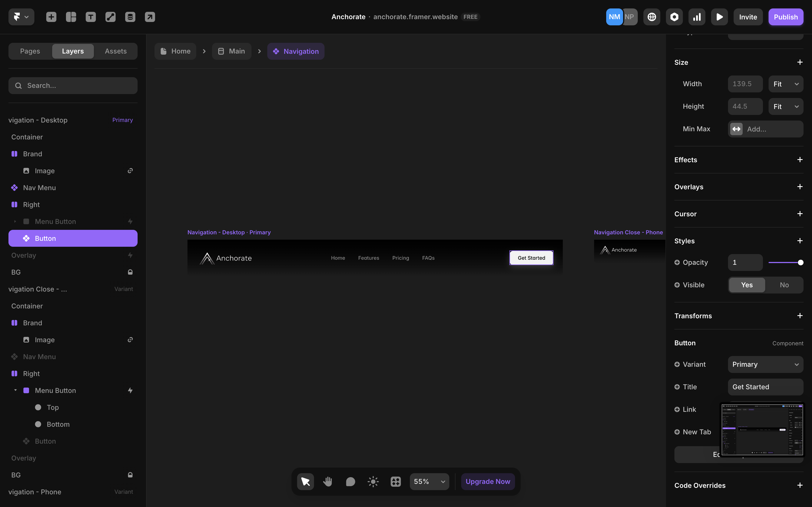Open the CMS database icon

click(130, 17)
